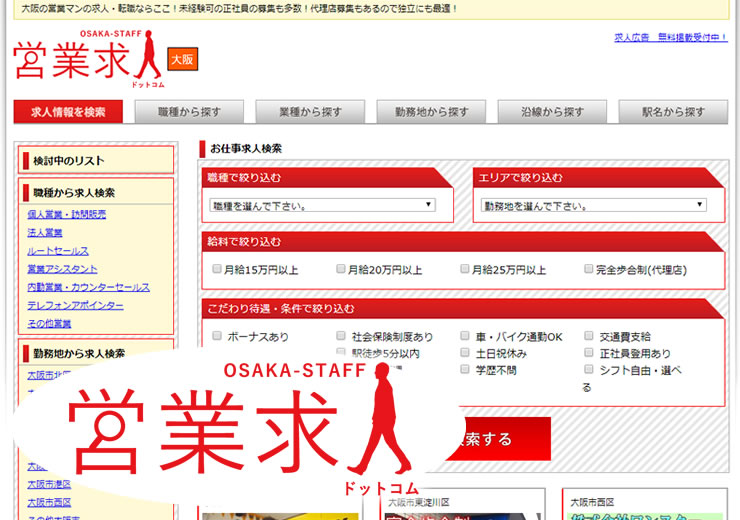Click the 給料で絞り込む section header
Viewport: 740px width, 520px height.
[x=462, y=242]
